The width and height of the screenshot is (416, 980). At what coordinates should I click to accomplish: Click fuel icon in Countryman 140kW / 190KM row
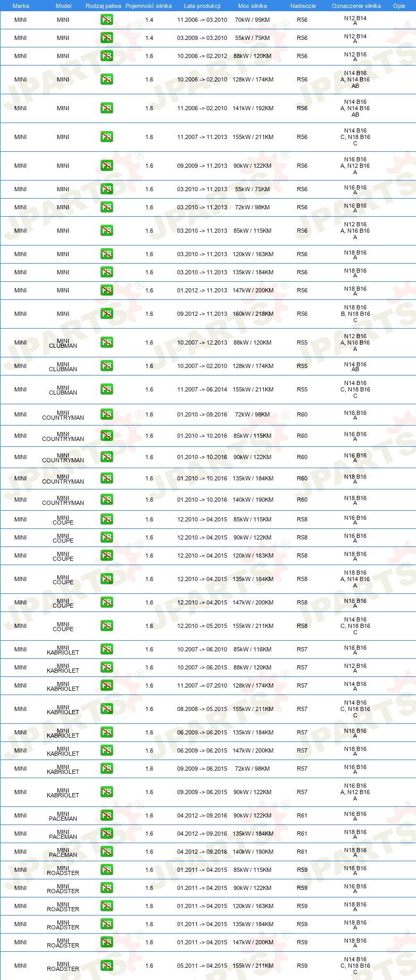(x=106, y=500)
